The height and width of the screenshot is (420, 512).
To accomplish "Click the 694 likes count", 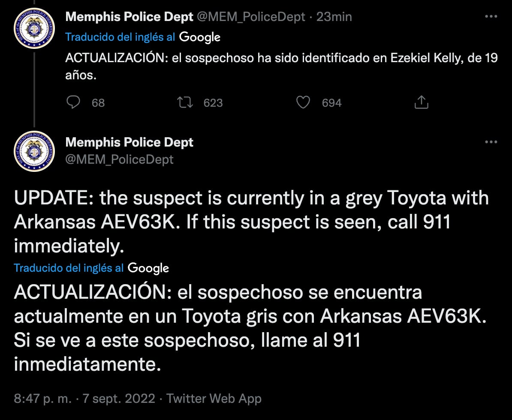I will click(x=331, y=103).
